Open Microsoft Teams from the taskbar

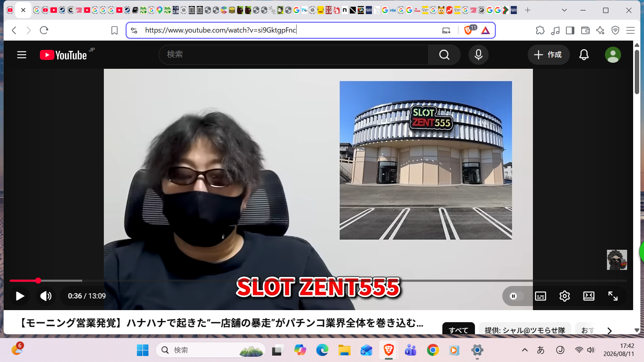click(411, 350)
